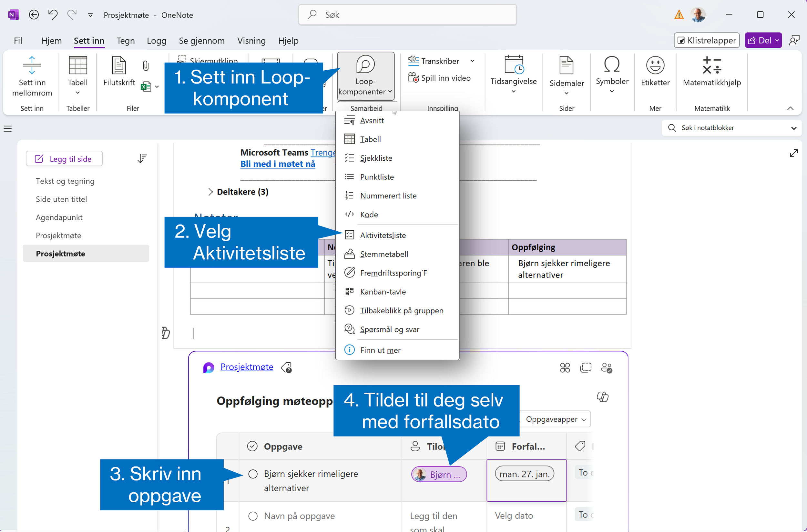Click the Søk search box in title bar
The width and height of the screenshot is (807, 532).
pyautogui.click(x=407, y=15)
